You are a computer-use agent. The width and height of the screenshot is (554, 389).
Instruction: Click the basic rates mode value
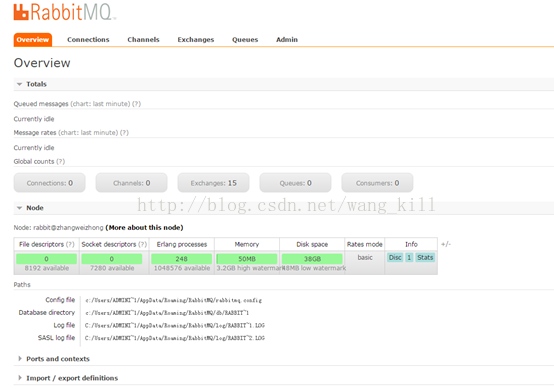pyautogui.click(x=365, y=258)
